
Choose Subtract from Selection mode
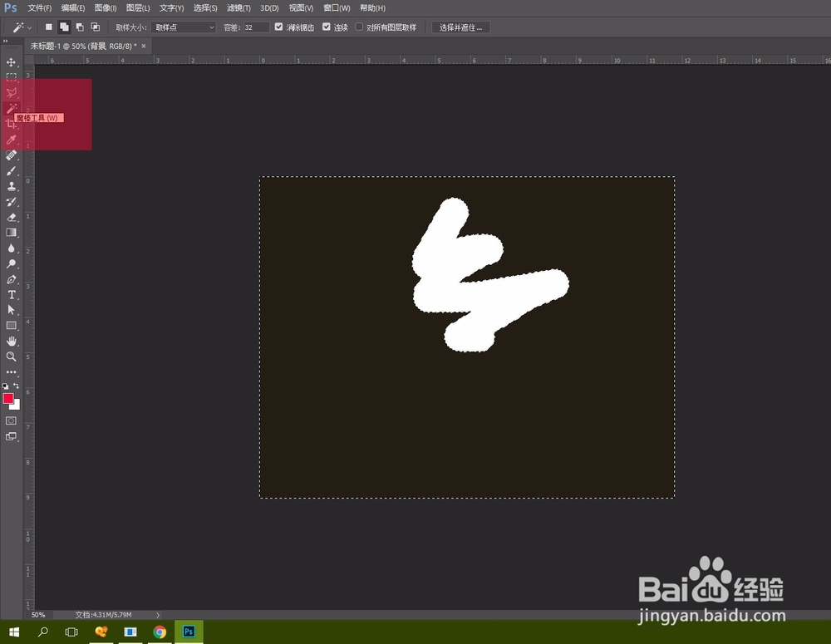pyautogui.click(x=80, y=27)
